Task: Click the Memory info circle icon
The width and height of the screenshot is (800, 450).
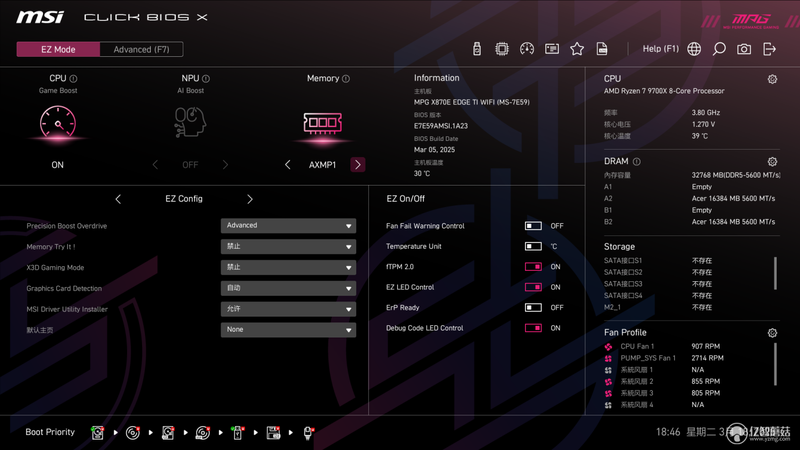Action: click(x=346, y=79)
